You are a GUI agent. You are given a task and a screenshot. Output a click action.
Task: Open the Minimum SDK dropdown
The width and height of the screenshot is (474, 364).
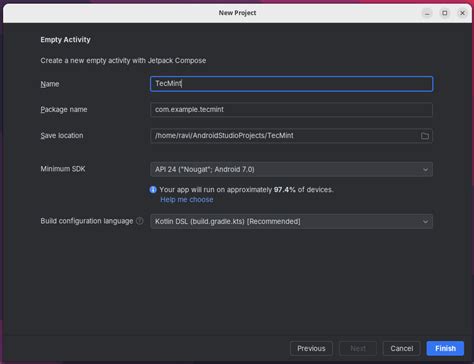click(291, 169)
